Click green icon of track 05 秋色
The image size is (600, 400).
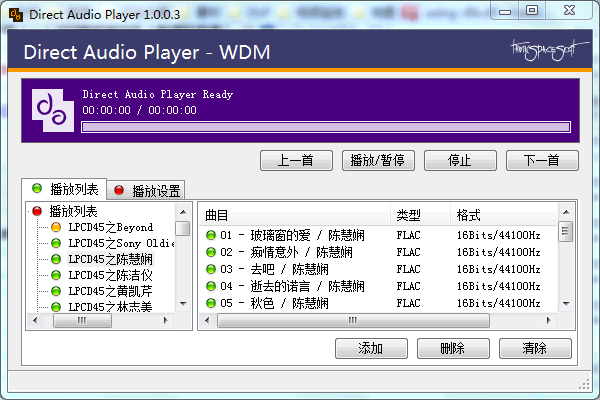pos(211,303)
